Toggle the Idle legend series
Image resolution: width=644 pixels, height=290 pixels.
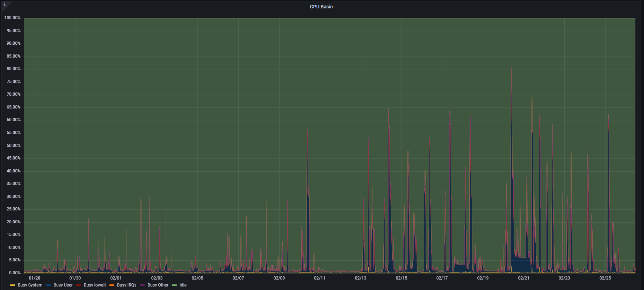tap(183, 285)
